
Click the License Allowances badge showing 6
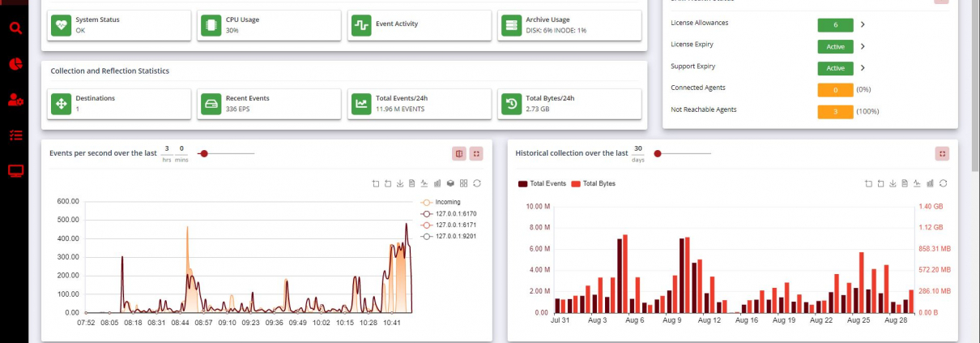(835, 25)
